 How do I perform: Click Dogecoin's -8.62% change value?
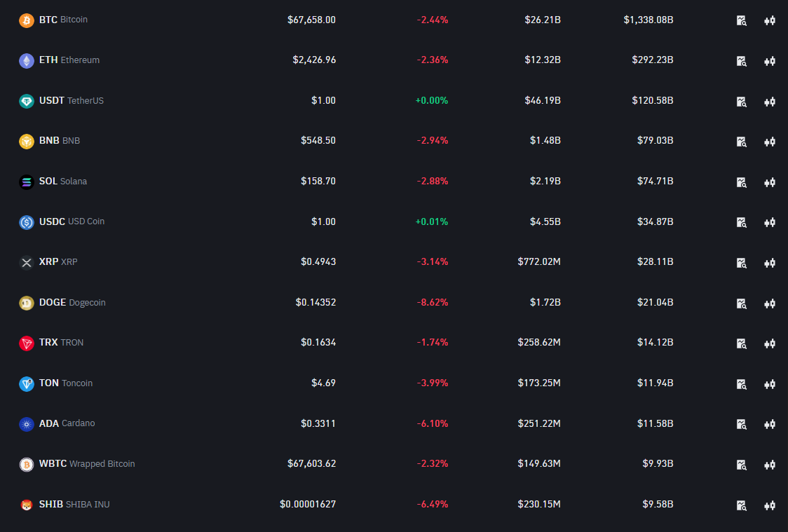coord(432,303)
